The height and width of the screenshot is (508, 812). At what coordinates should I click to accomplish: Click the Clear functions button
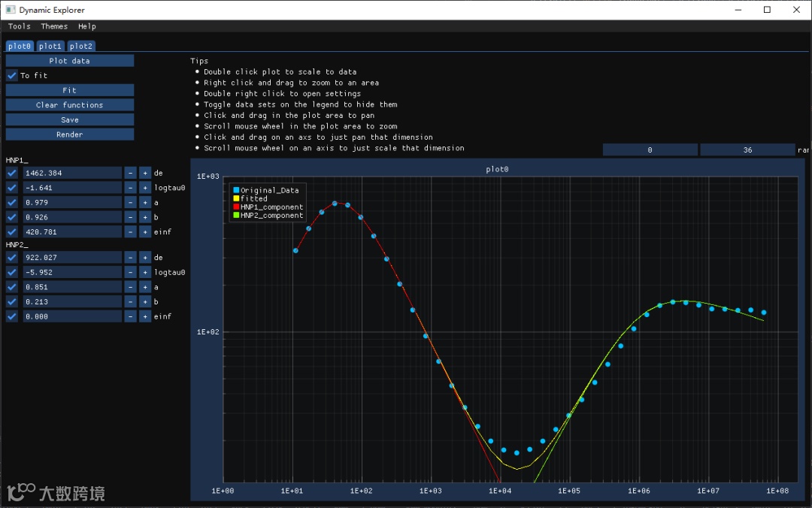click(70, 105)
